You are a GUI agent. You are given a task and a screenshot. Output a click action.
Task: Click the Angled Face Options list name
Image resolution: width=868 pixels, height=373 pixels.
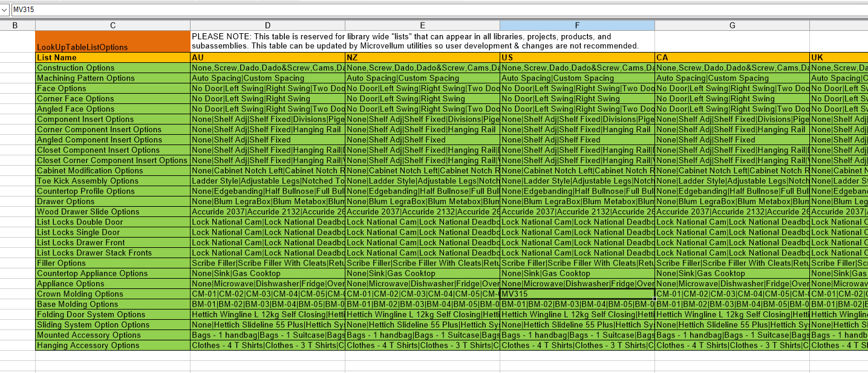113,109
